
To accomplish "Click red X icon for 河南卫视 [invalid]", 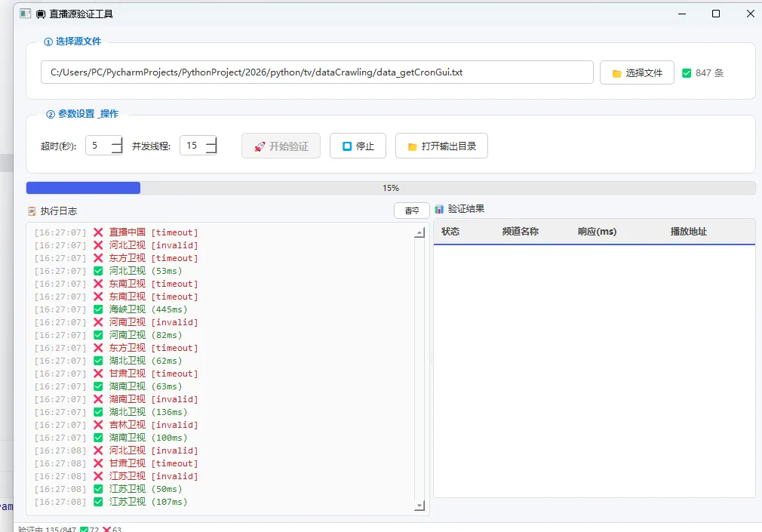I will point(98,322).
